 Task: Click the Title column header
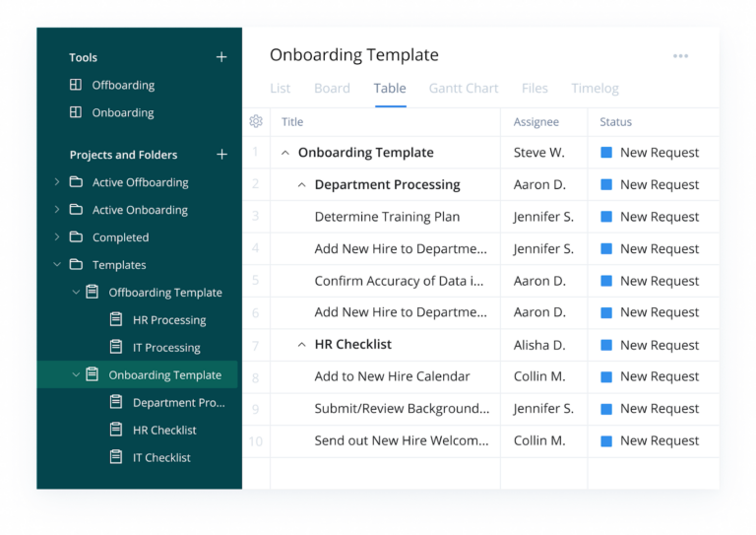292,121
